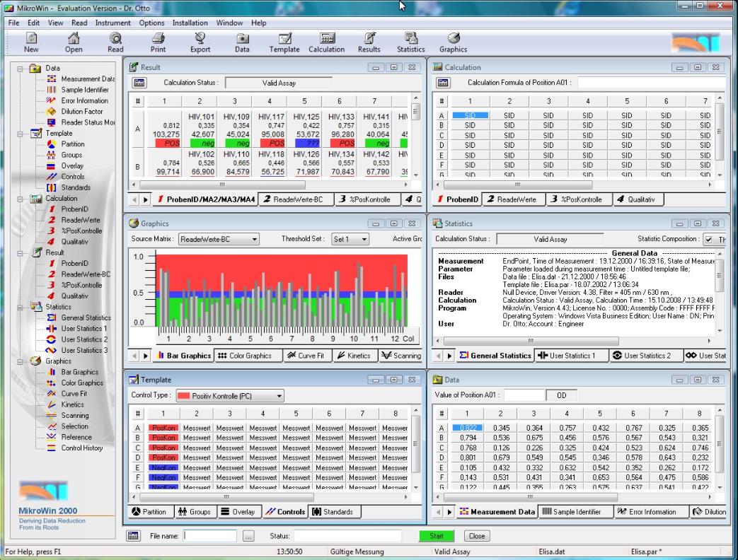Open the Control Type dropdown
The width and height of the screenshot is (738, 560).
[230, 396]
